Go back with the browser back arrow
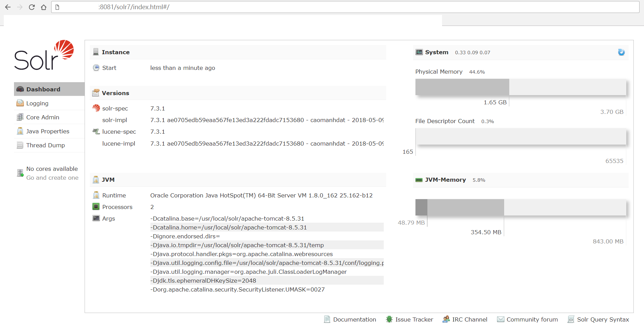 (8, 7)
